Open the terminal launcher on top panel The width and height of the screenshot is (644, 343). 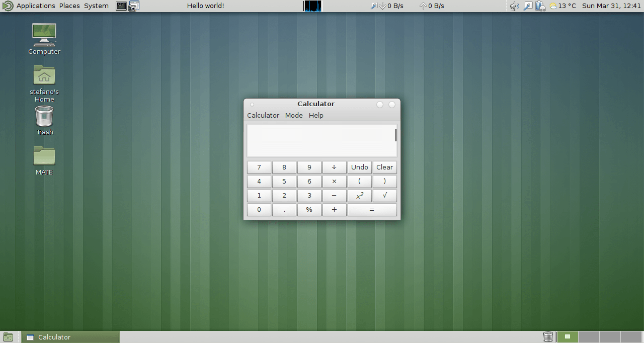pos(121,6)
